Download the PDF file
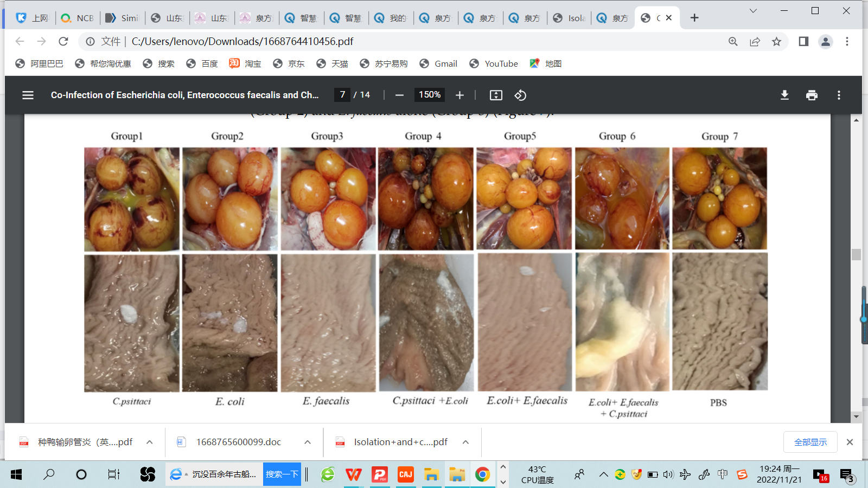This screenshot has width=868, height=488. 784,95
